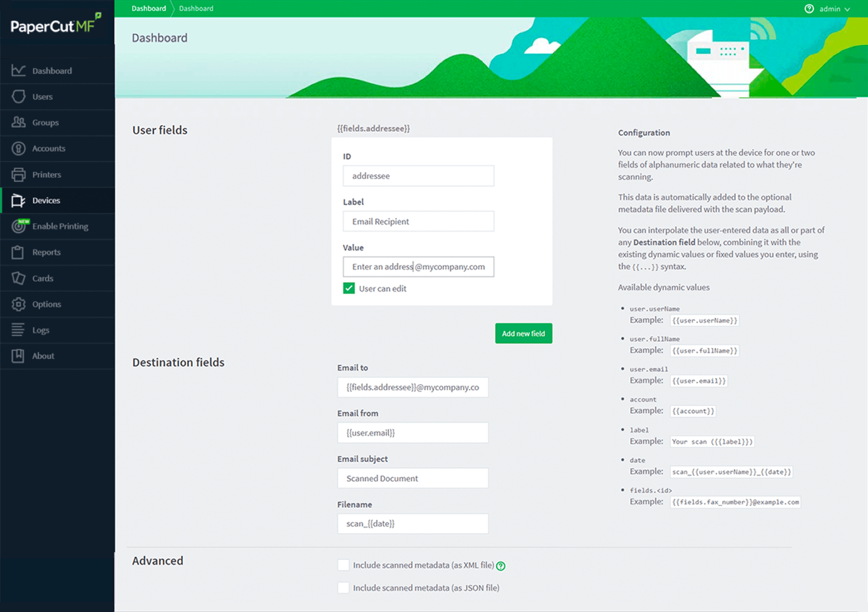This screenshot has width=868, height=612.
Task: Click the Logs list icon
Action: (x=18, y=330)
